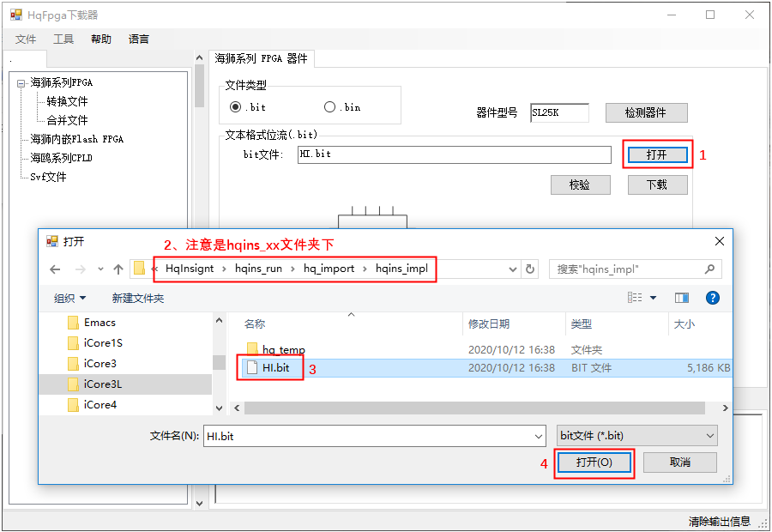Select the HI.bit file icon
This screenshot has height=532, width=772.
pyautogui.click(x=252, y=368)
